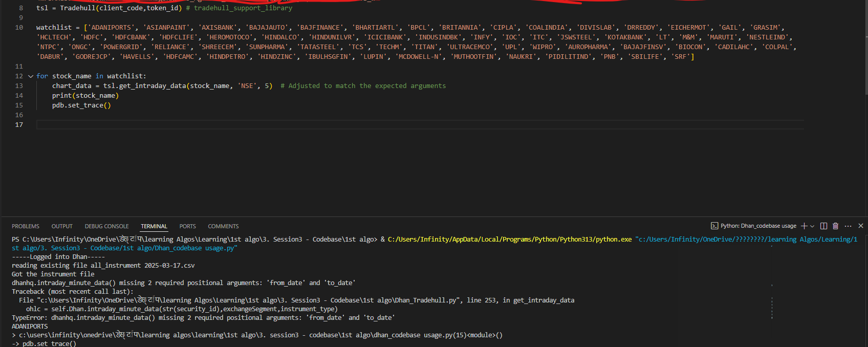Click 'PIDILITIND' in the watchlist
This screenshot has width=868, height=347.
[569, 57]
